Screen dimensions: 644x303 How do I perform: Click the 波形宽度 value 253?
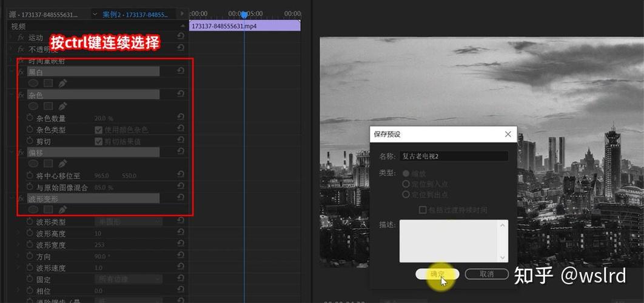click(99, 245)
